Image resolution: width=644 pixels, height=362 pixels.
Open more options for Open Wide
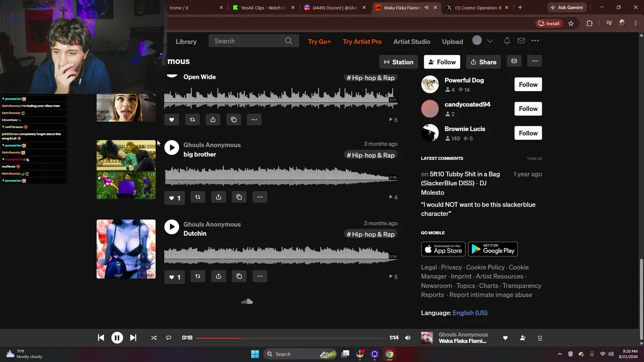(254, 120)
